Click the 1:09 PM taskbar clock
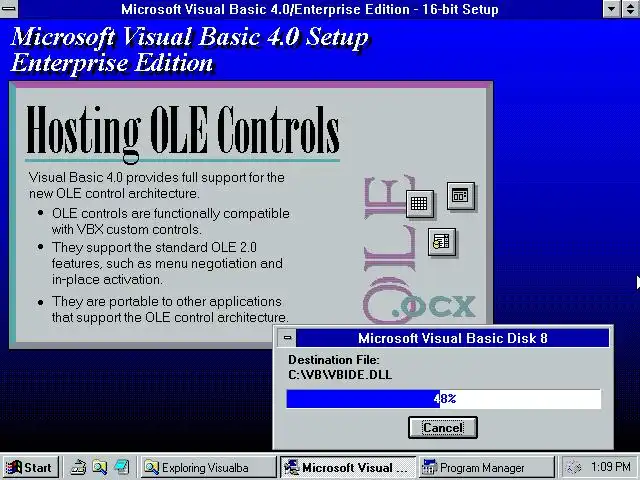Viewport: 640px width, 480px height. pyautogui.click(x=611, y=467)
